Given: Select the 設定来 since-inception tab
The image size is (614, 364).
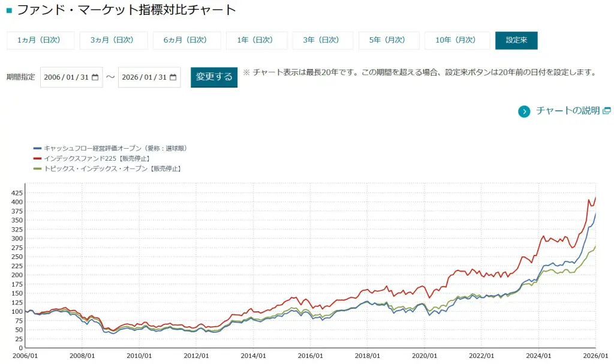Looking at the screenshot, I should pos(516,40).
